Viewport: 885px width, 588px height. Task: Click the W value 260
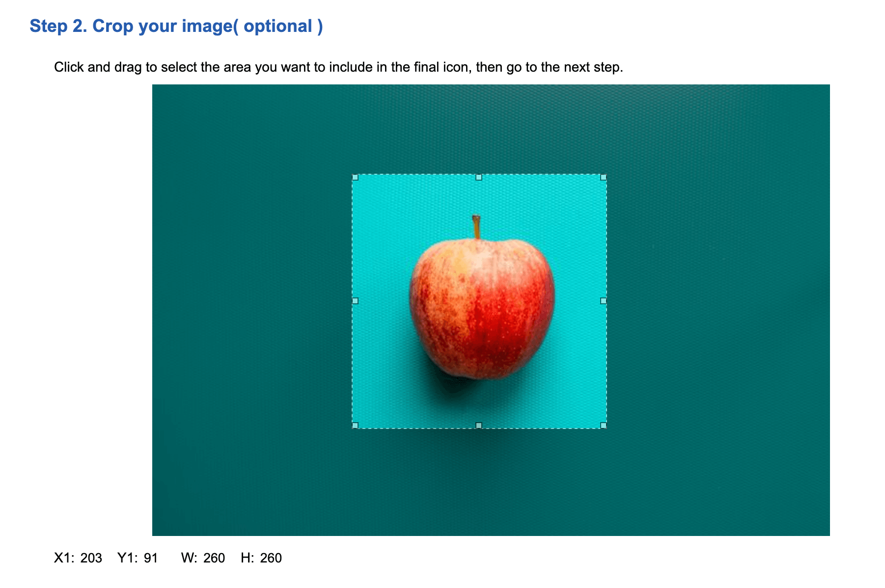click(x=214, y=558)
